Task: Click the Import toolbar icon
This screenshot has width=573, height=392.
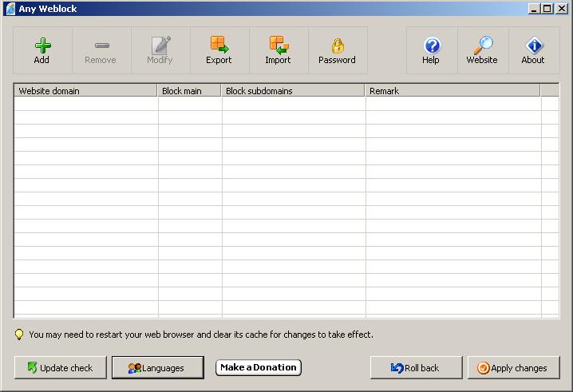Action: tap(278, 46)
